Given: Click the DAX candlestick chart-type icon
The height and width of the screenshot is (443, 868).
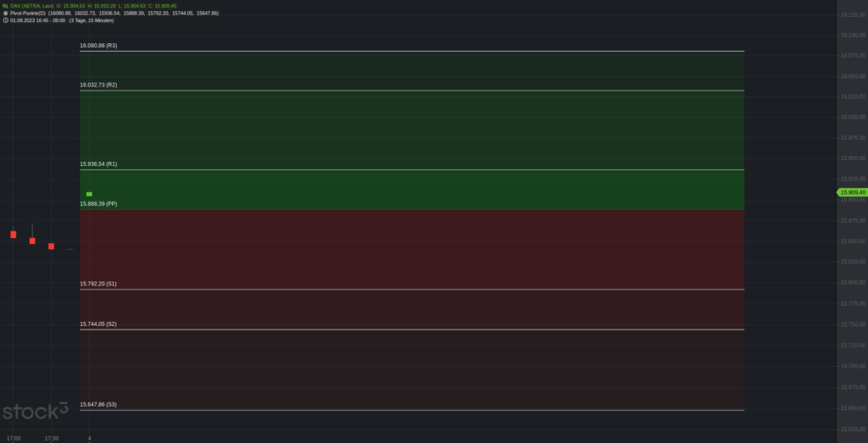Looking at the screenshot, I should (5, 6).
